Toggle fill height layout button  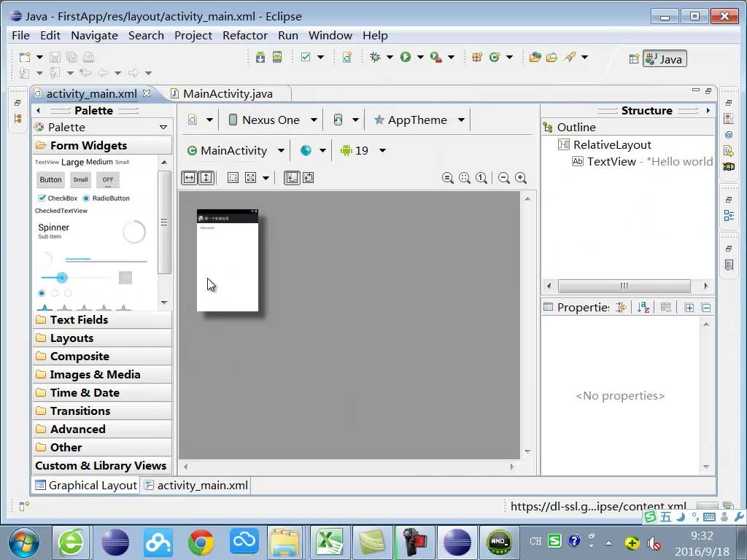206,178
